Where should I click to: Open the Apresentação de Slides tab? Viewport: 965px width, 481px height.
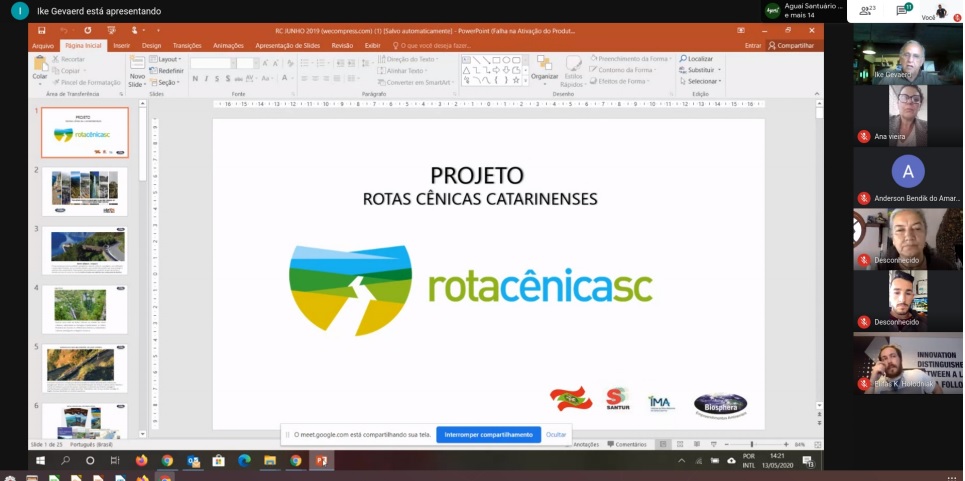288,46
